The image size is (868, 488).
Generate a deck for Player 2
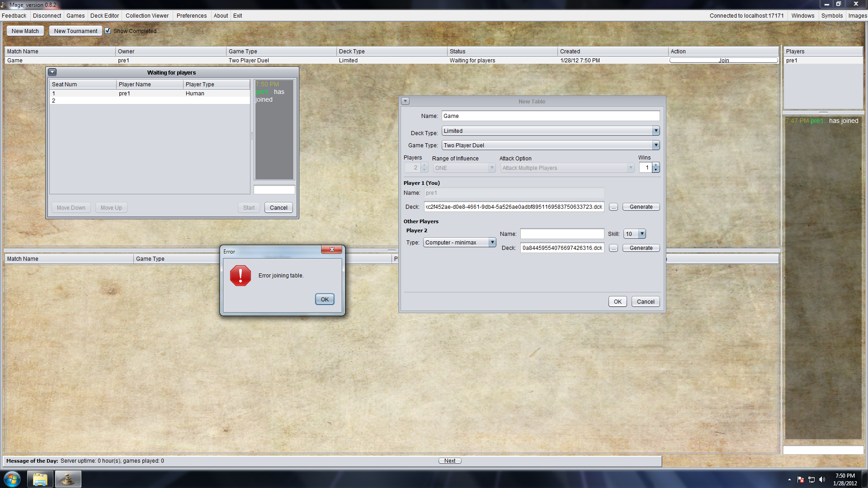coord(641,248)
